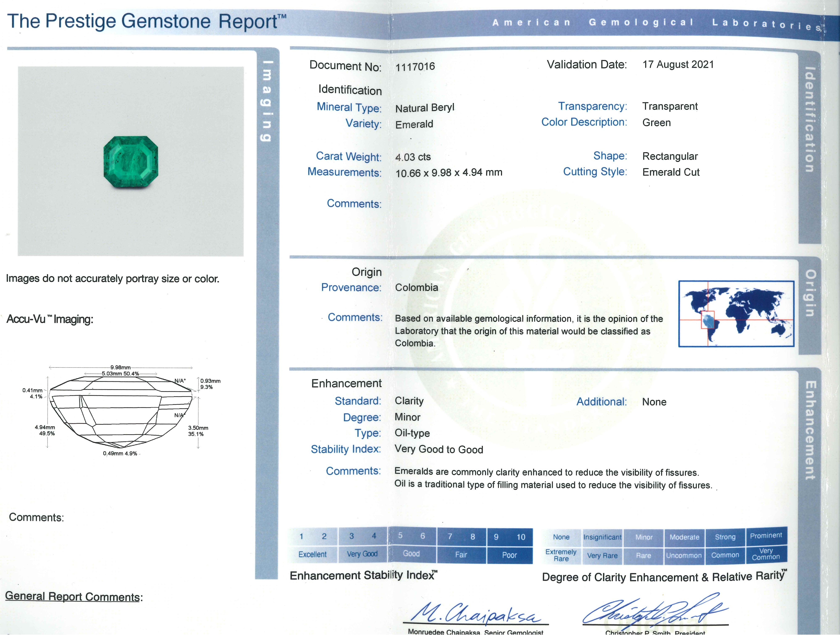Click the Very Good to Good stability value
The height and width of the screenshot is (635, 840).
coord(439,449)
